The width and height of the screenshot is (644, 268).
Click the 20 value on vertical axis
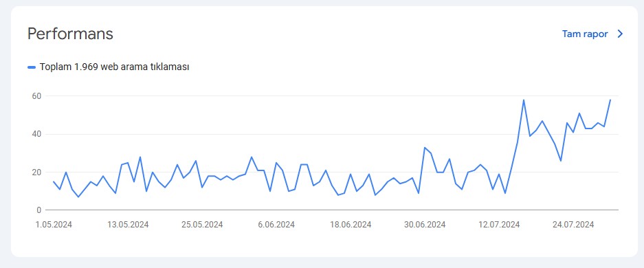pyautogui.click(x=37, y=172)
